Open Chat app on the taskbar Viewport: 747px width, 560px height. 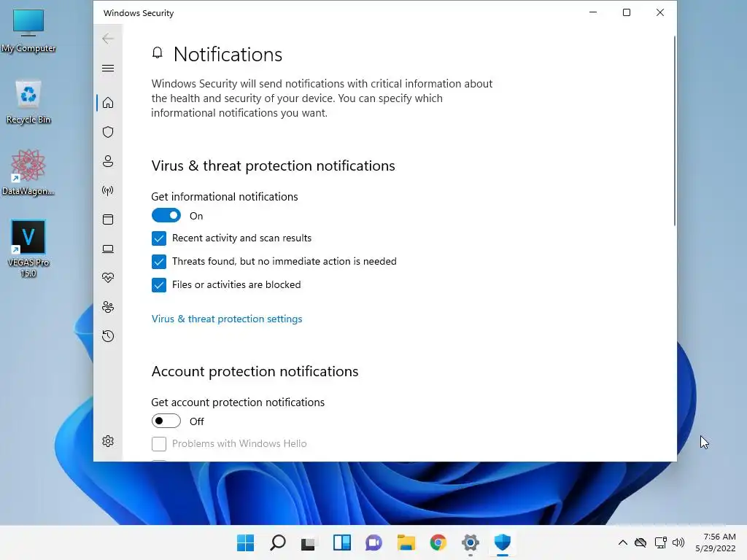coord(374,542)
